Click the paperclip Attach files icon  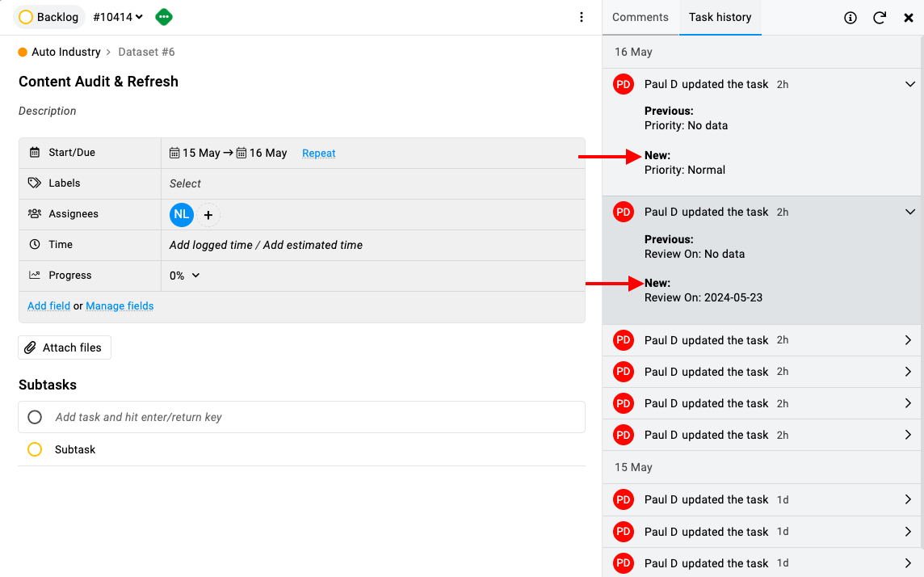[x=30, y=347]
